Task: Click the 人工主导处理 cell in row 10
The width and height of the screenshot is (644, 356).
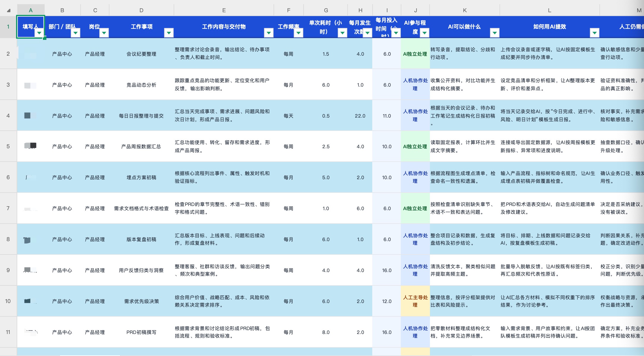Action: [415, 301]
